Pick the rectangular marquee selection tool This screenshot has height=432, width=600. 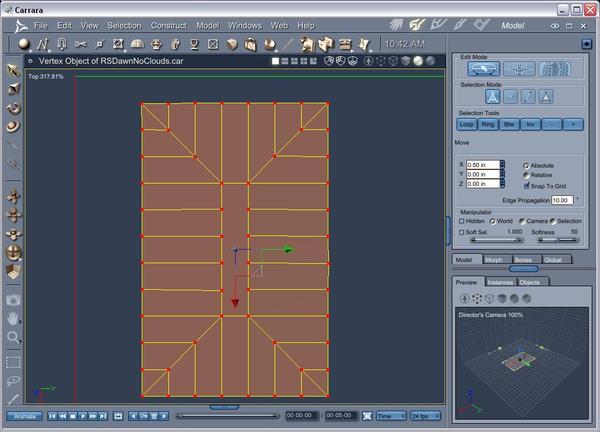(13, 362)
